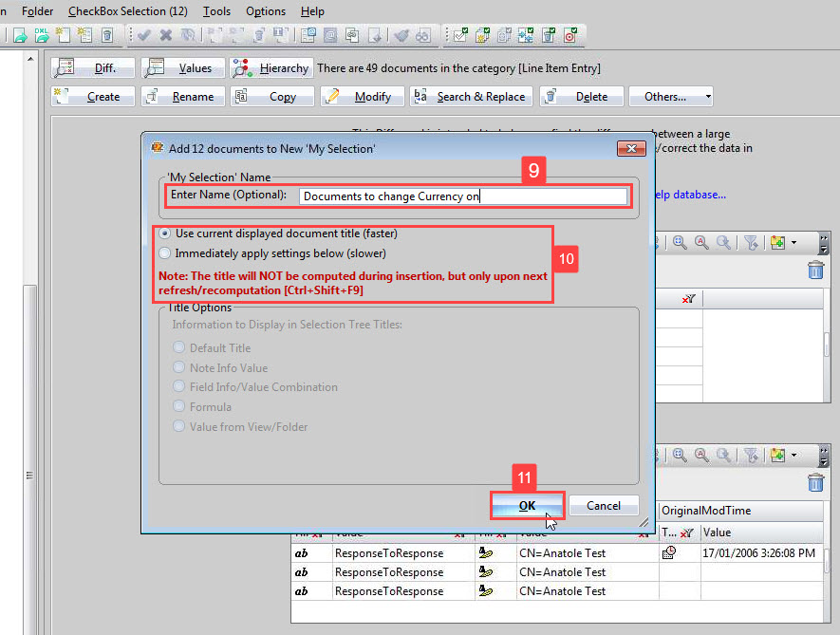
Task: Activate the filter funnel icon
Action: click(751, 242)
